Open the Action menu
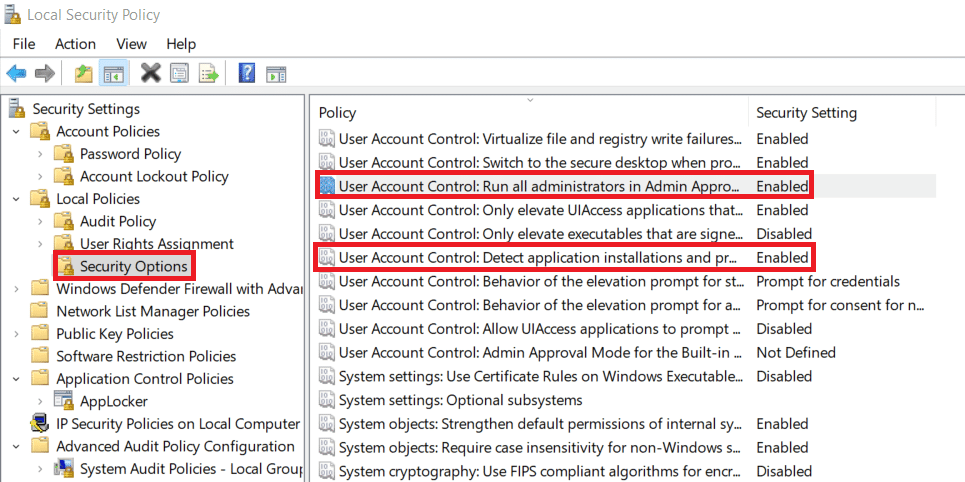The width and height of the screenshot is (965, 482). pos(75,44)
